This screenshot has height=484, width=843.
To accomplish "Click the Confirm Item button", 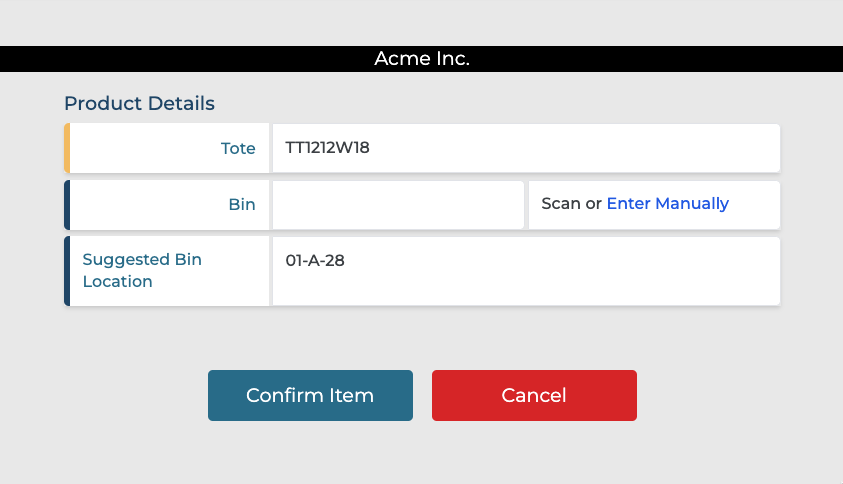I will [x=310, y=395].
